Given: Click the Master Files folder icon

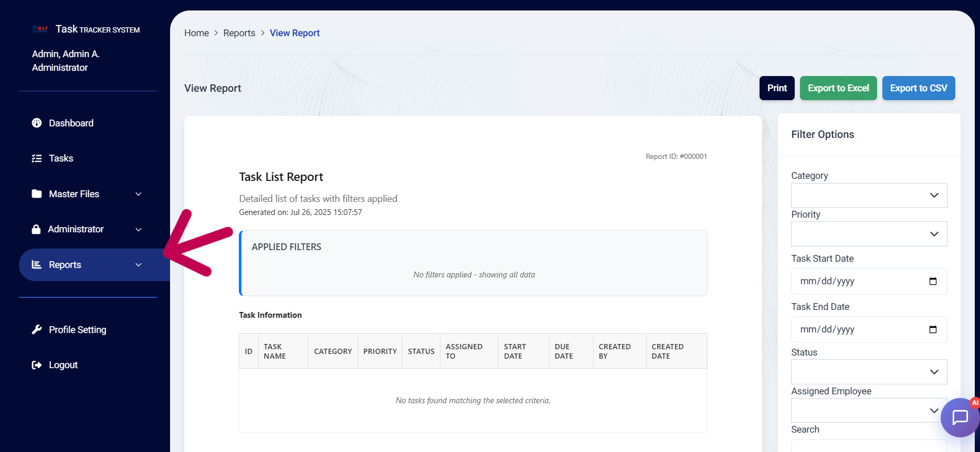Looking at the screenshot, I should coord(37,194).
